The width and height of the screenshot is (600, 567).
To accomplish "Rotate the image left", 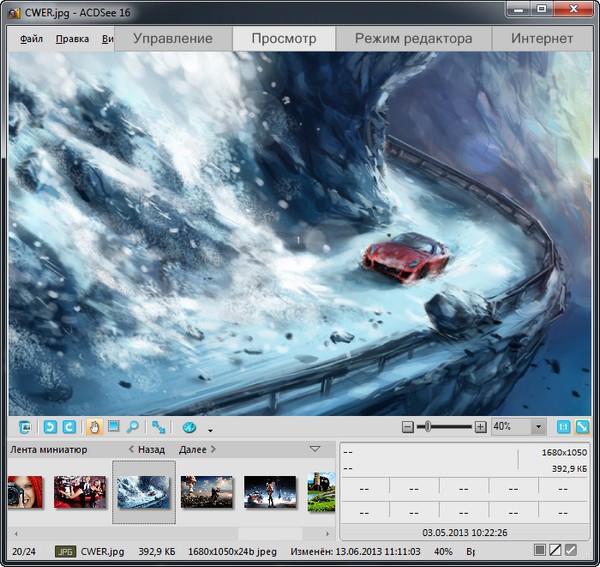I will point(50,427).
